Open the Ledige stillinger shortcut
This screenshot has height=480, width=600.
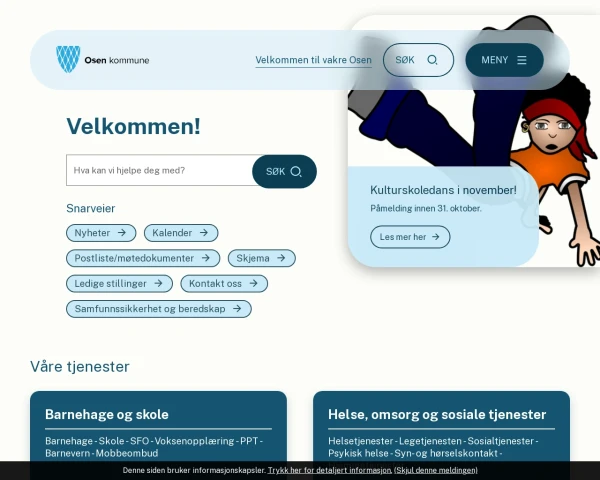point(119,284)
